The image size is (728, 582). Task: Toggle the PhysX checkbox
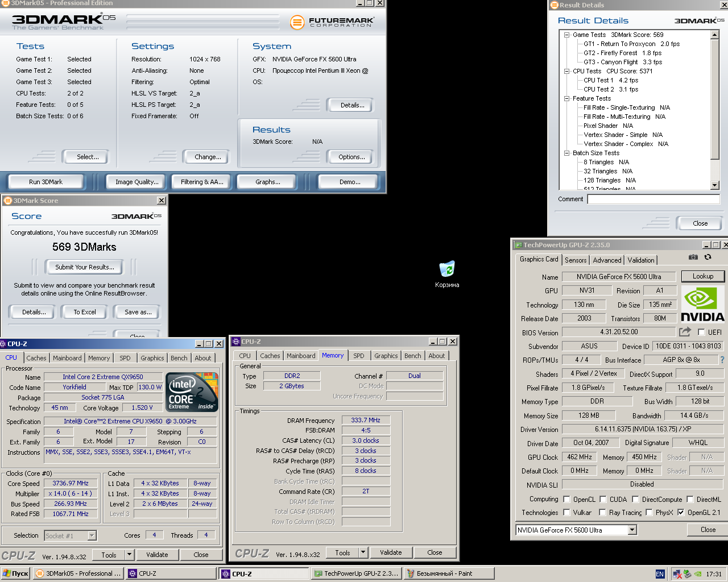(x=649, y=512)
